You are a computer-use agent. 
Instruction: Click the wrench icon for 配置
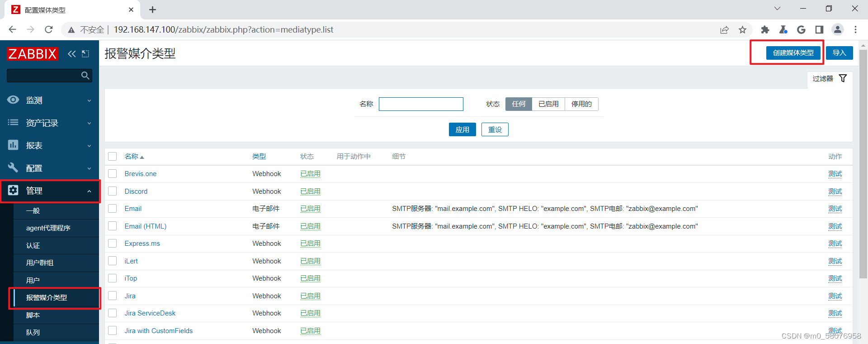click(x=13, y=167)
